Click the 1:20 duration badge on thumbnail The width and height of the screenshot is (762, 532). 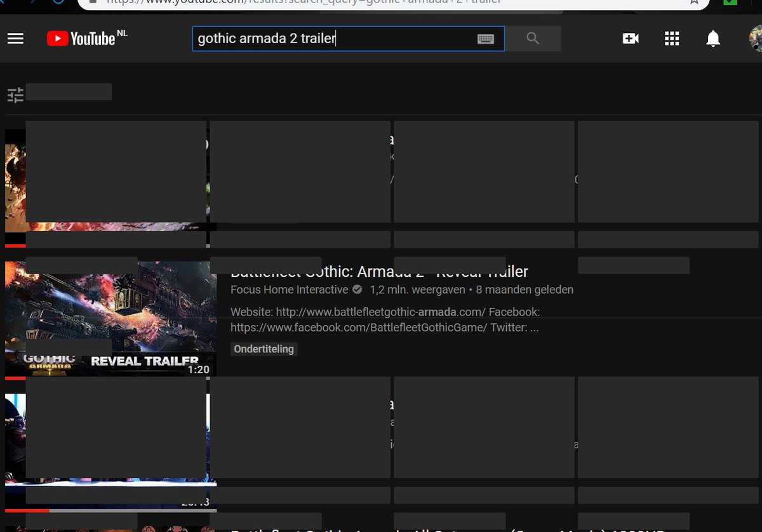198,369
